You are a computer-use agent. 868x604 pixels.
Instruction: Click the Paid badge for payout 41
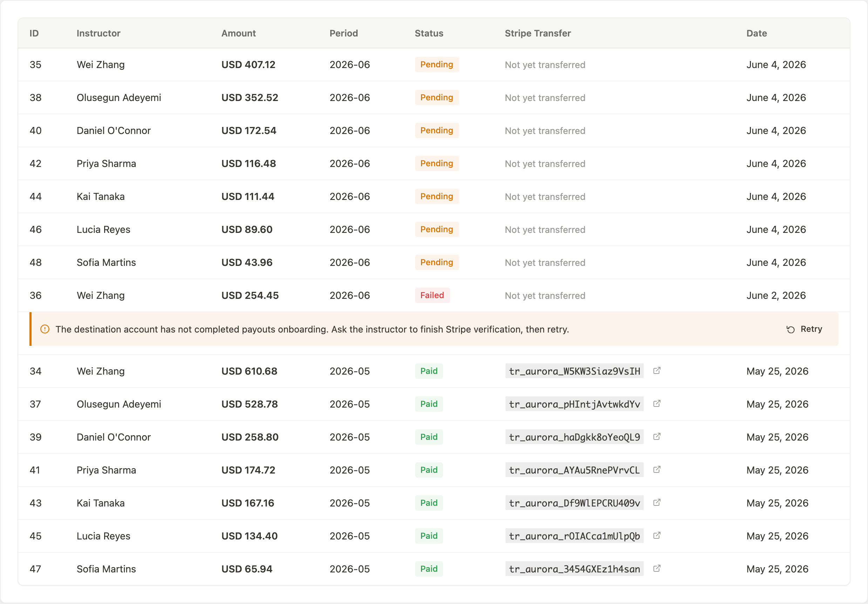point(429,469)
